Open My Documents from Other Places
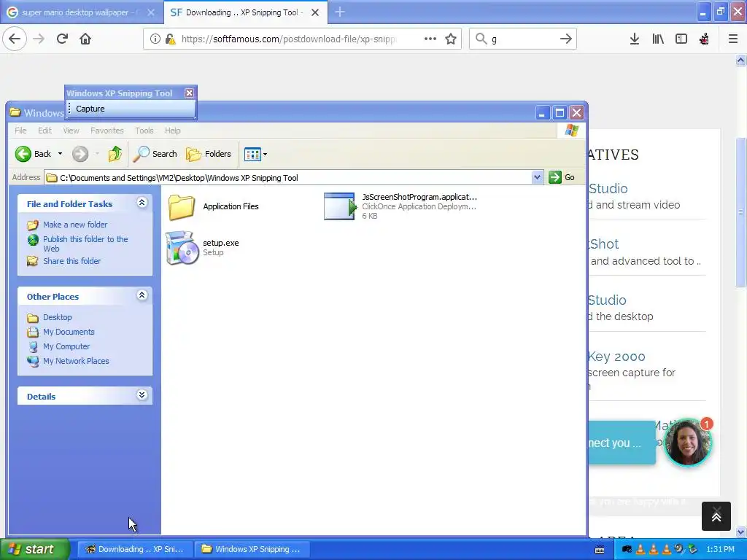Viewport: 747px width, 560px height. click(69, 332)
